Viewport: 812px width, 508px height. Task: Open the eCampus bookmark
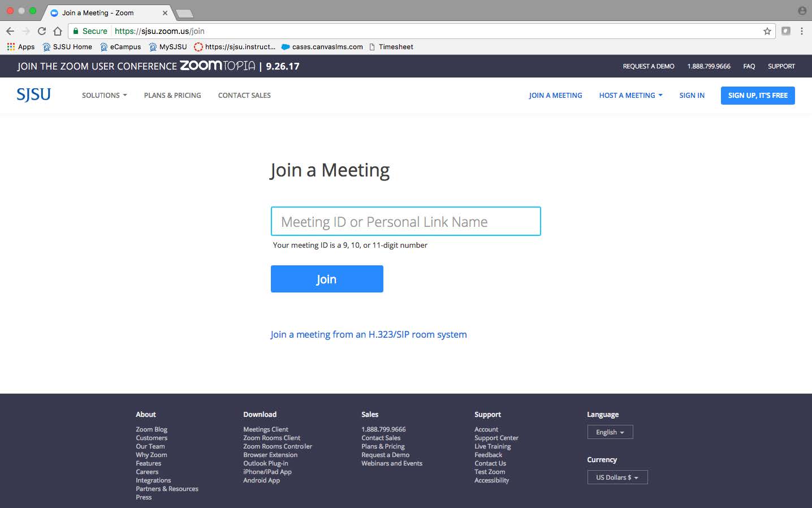click(120, 47)
